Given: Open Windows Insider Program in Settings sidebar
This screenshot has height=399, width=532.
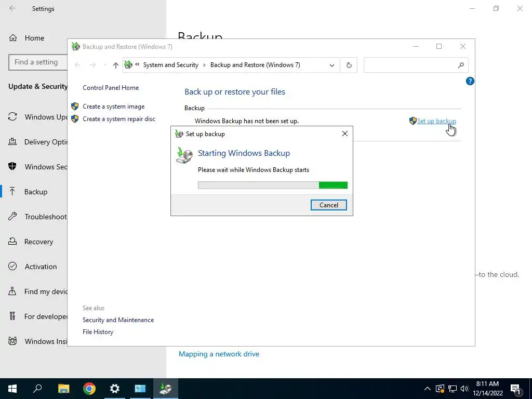Looking at the screenshot, I should pos(37,341).
